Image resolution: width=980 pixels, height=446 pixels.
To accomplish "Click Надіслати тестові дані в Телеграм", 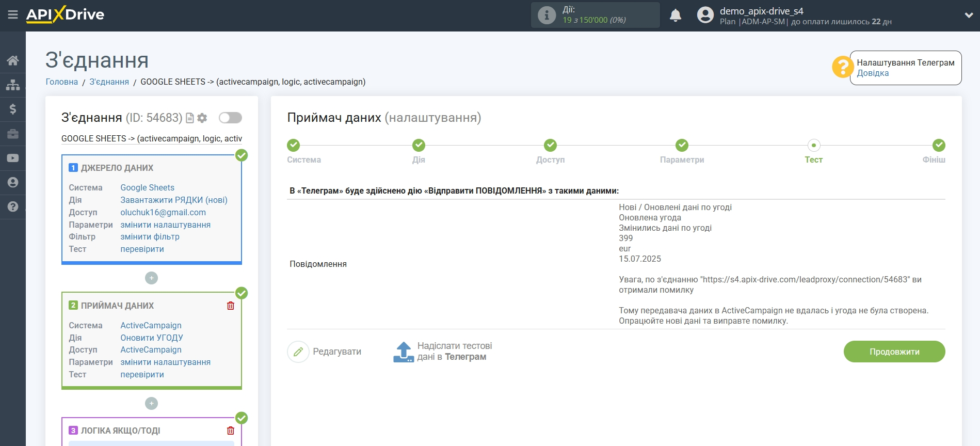I will point(454,352).
